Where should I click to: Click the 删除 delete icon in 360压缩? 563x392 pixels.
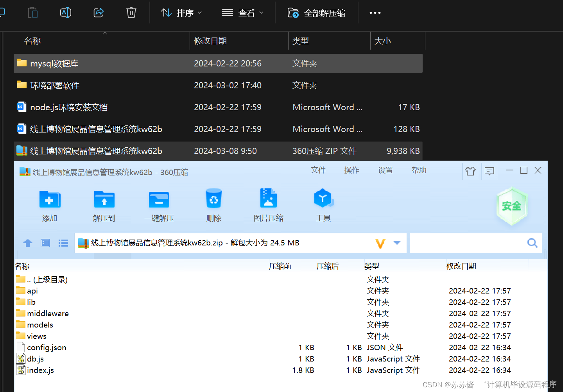pyautogui.click(x=213, y=204)
